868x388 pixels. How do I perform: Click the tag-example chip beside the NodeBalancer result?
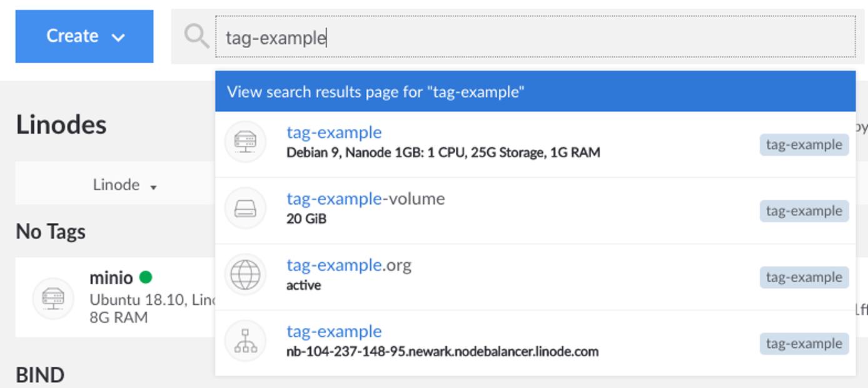[804, 343]
